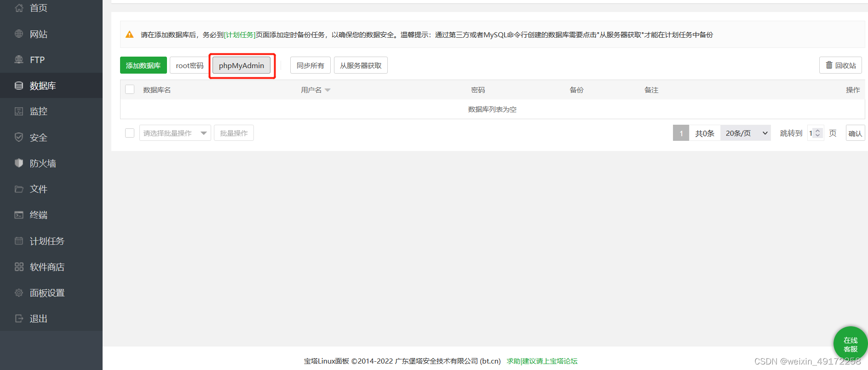
Task: Open the 20条/页 page size dropdown
Action: (x=746, y=133)
